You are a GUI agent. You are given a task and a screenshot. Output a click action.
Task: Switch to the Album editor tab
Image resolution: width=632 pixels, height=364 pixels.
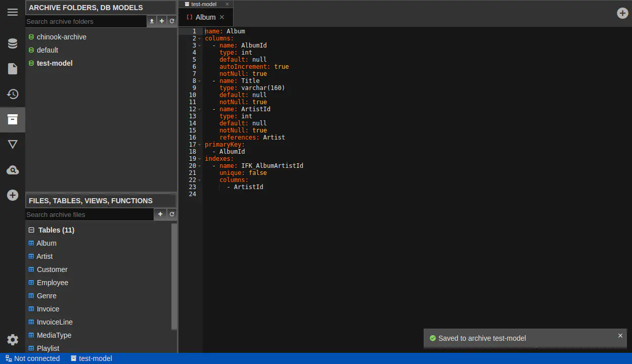(x=205, y=17)
